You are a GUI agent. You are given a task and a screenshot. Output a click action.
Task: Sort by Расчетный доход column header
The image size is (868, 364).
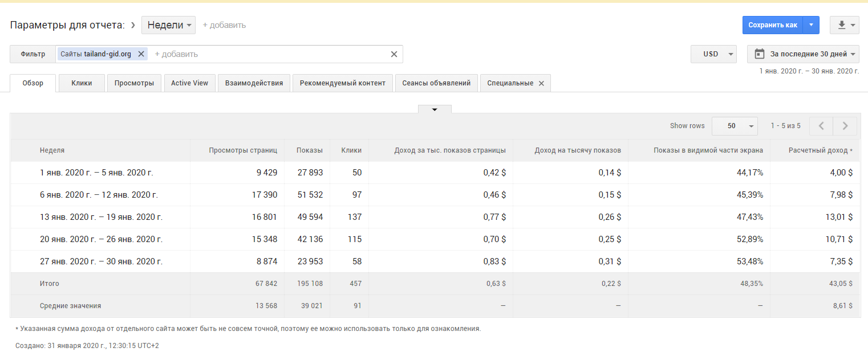pyautogui.click(x=820, y=150)
